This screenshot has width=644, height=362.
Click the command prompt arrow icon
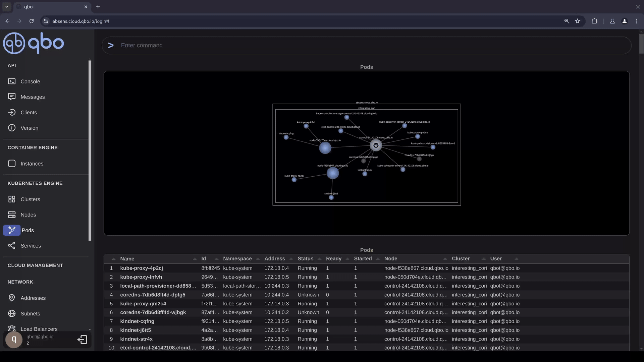point(111,45)
